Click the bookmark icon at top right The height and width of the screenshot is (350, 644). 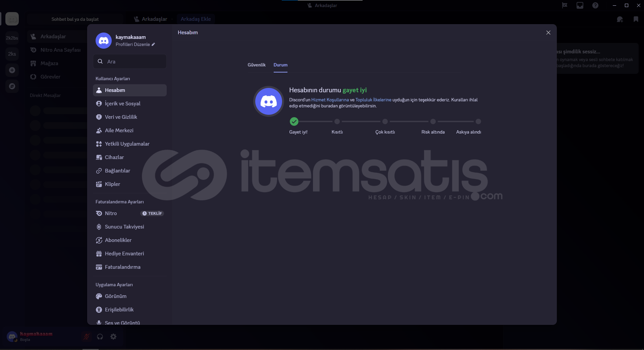[636, 19]
